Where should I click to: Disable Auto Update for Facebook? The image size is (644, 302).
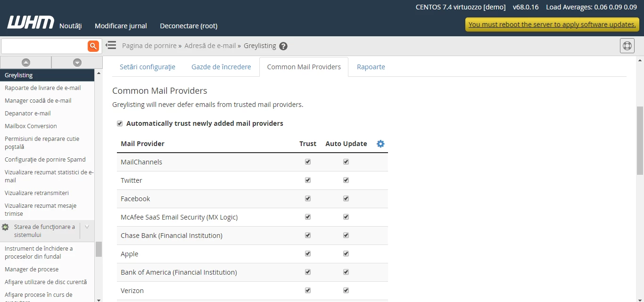point(346,198)
